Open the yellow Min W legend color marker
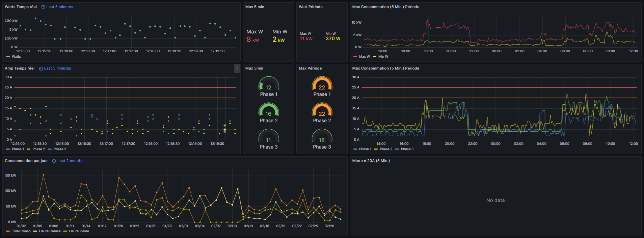The width and height of the screenshot is (644, 238). coord(375,57)
